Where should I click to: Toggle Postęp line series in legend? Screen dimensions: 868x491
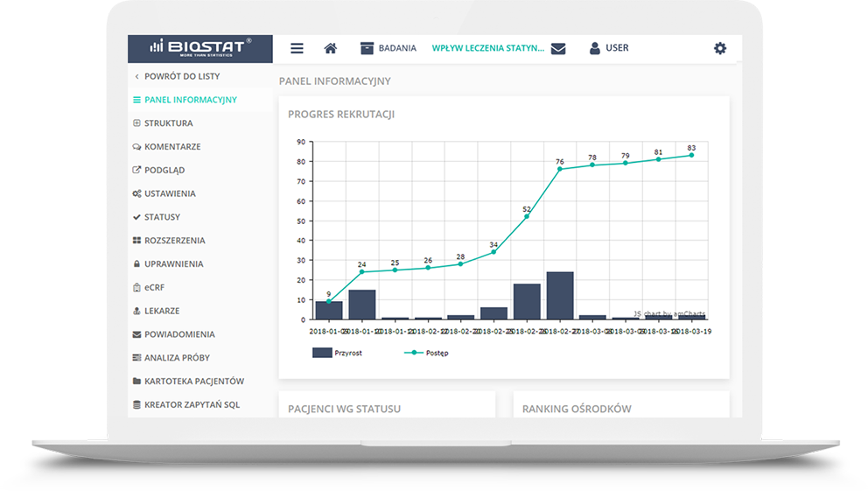pyautogui.click(x=425, y=353)
